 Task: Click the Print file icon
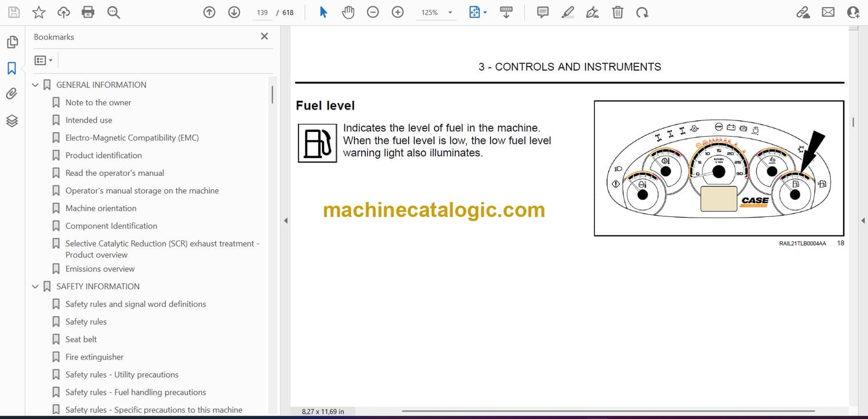click(x=88, y=12)
